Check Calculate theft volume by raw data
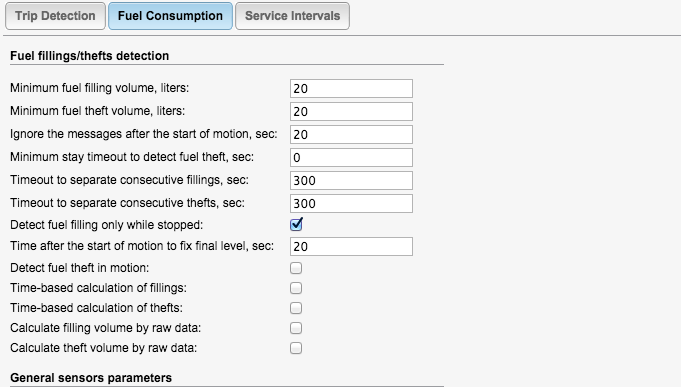Image resolution: width=681 pixels, height=387 pixels. click(296, 348)
